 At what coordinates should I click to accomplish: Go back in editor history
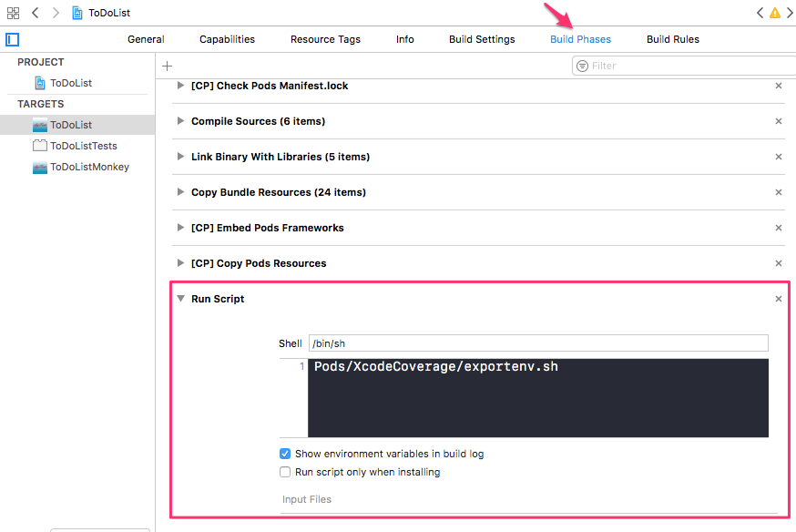35,13
